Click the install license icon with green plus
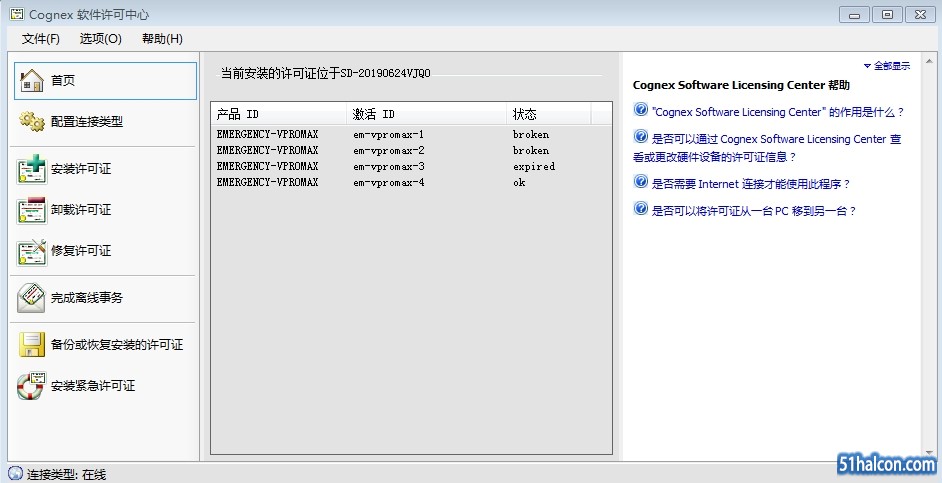This screenshot has height=483, width=942. (x=32, y=169)
